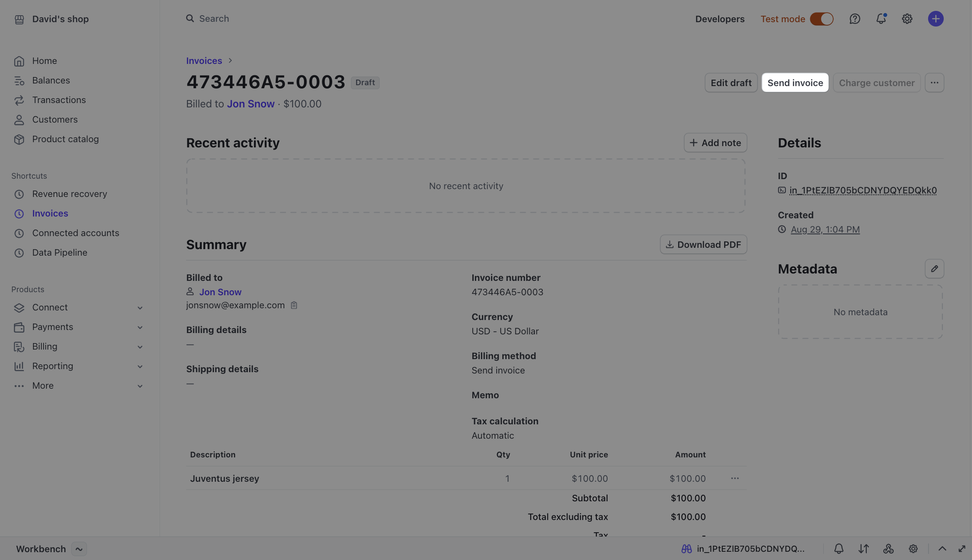Click the help question mark icon
972x560 pixels.
click(x=855, y=19)
